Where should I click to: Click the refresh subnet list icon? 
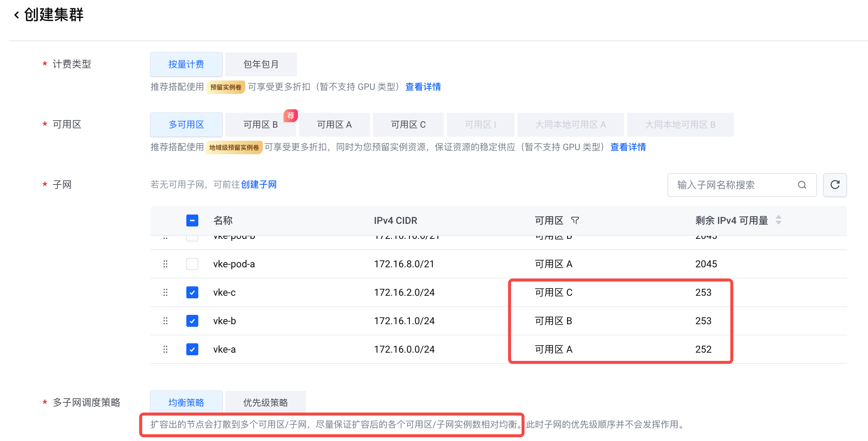835,185
